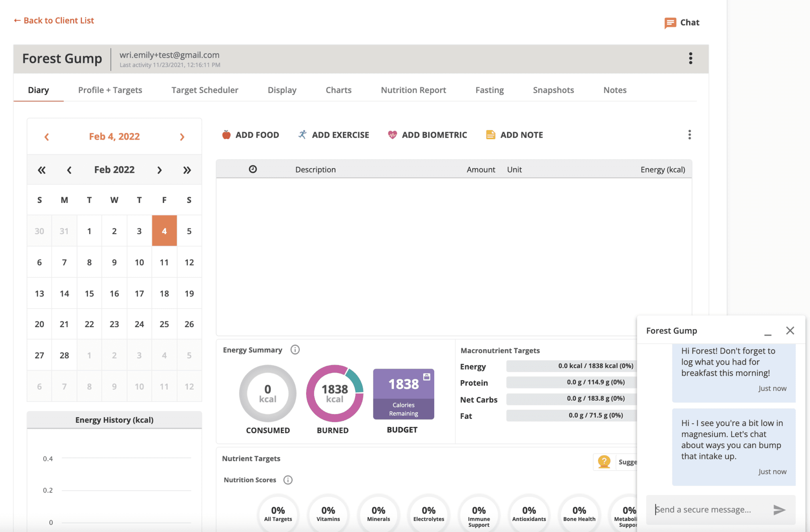Click the Energy Summary info icon
This screenshot has width=810, height=532.
pos(295,350)
